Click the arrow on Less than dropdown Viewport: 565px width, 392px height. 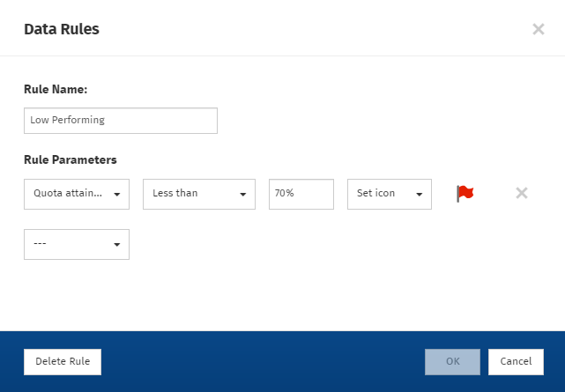[242, 195]
